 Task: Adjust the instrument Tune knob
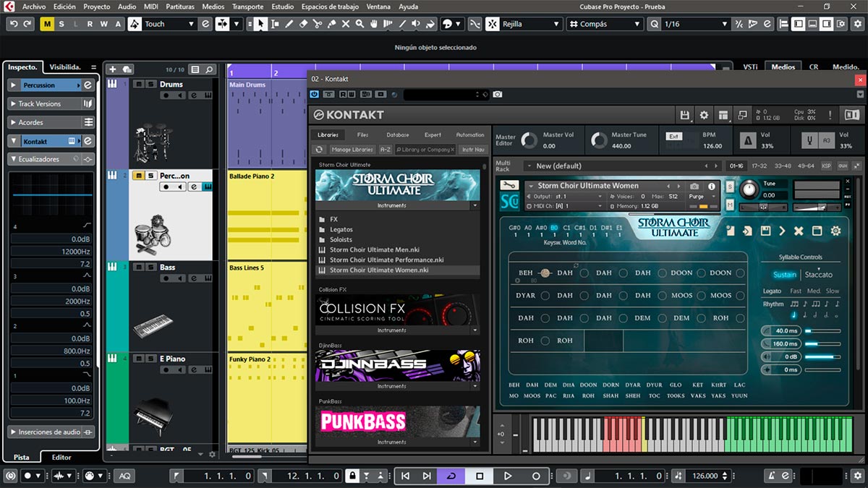749,189
